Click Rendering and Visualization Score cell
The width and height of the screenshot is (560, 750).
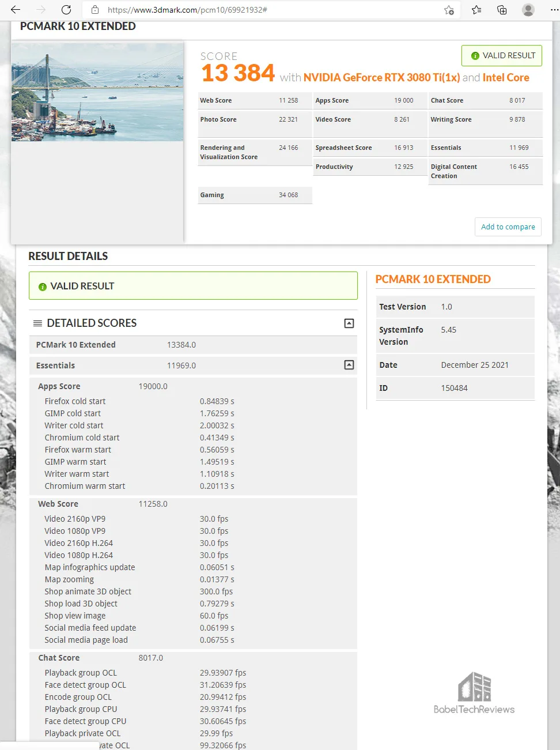[255, 152]
